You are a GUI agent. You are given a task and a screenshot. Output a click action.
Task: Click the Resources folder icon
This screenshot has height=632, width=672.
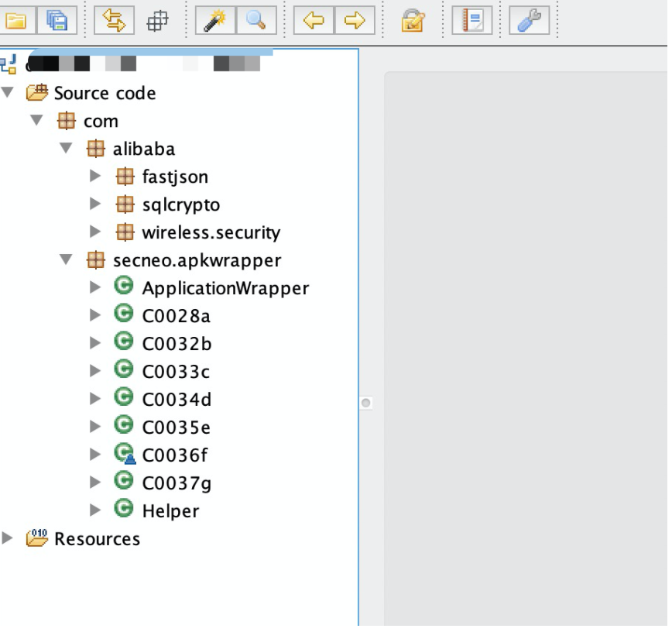point(37,538)
